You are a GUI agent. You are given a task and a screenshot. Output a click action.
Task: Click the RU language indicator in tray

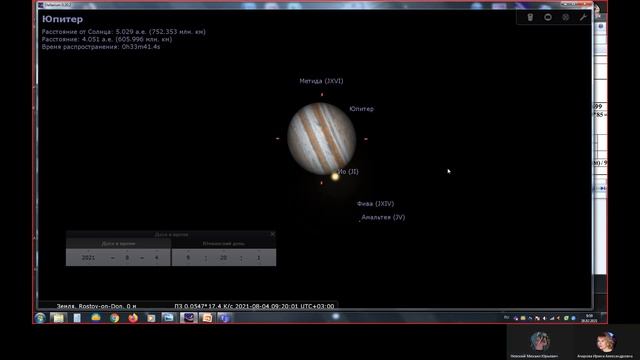point(507,317)
